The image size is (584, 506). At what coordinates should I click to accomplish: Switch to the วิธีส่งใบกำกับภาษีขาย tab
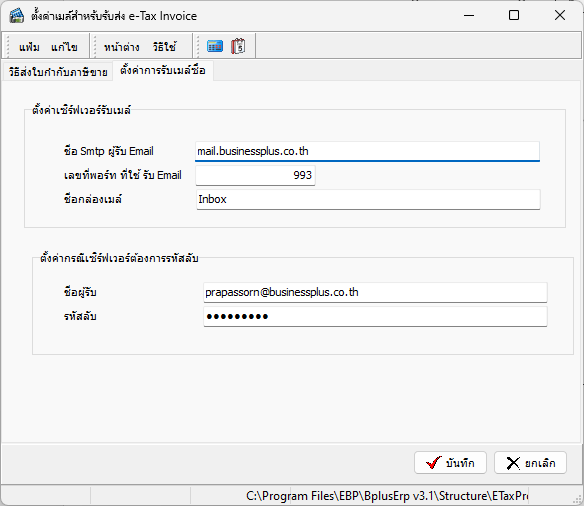58,72
